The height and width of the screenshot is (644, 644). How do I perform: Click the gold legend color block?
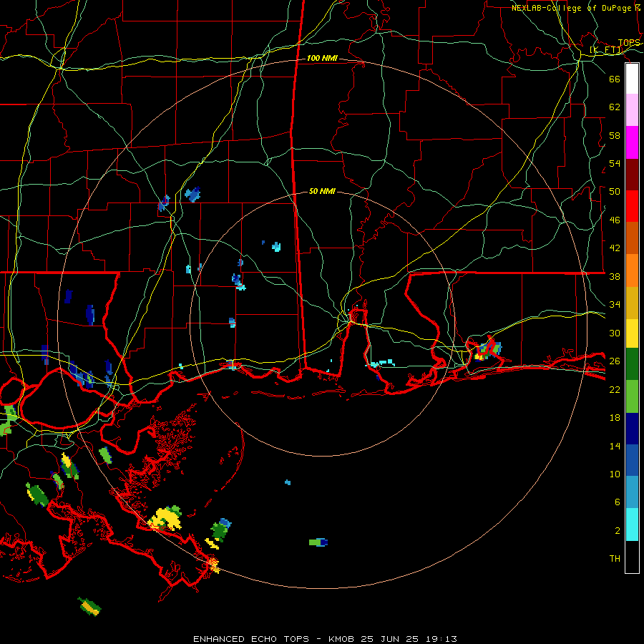tap(632, 303)
